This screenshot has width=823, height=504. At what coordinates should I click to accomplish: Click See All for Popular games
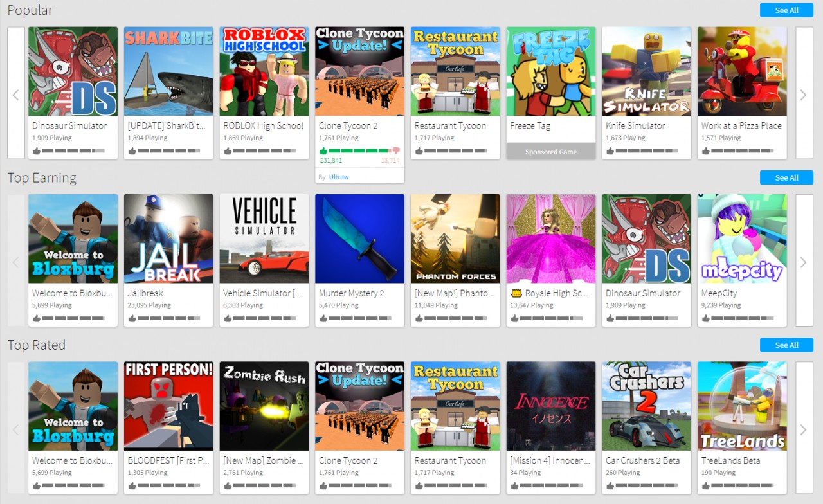tap(786, 10)
